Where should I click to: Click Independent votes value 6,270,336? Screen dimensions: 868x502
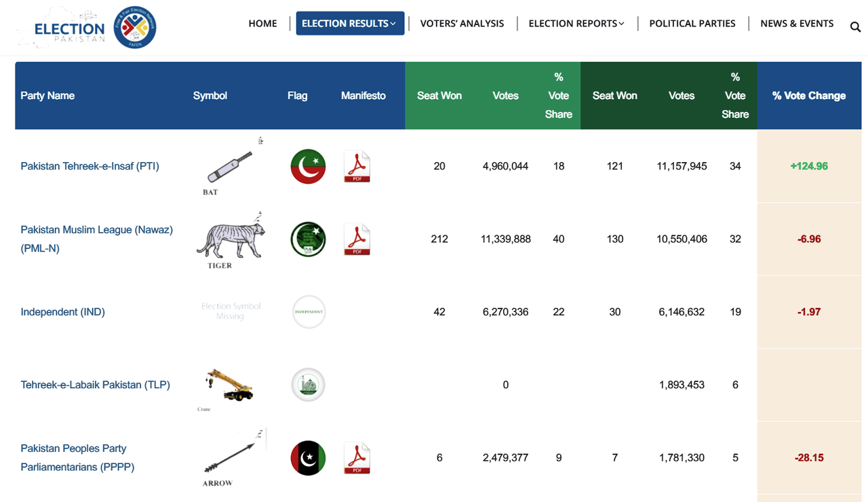coord(506,312)
